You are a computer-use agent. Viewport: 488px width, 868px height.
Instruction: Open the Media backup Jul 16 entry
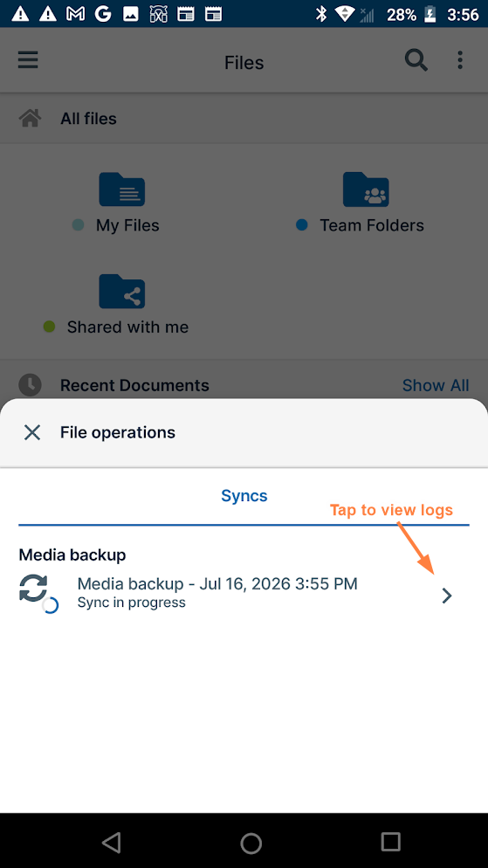[244, 593]
